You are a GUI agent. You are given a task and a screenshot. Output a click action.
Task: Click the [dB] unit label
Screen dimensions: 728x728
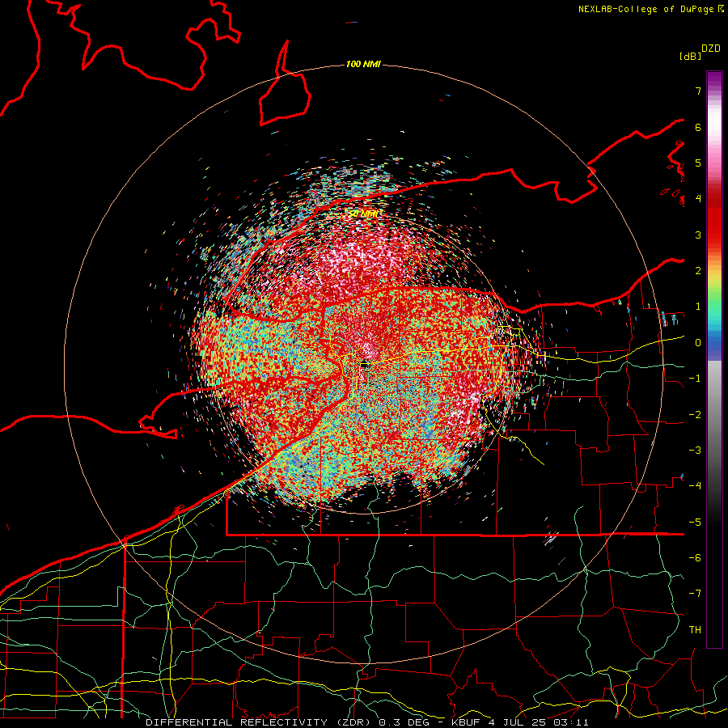pos(691,56)
